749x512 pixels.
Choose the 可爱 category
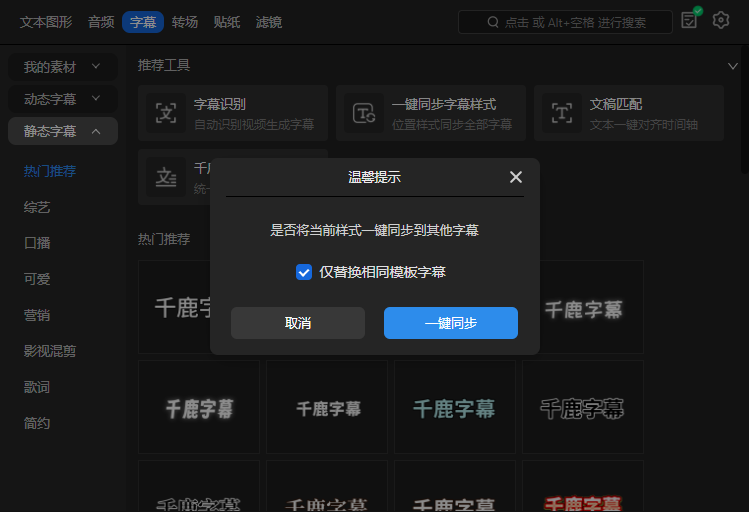(37, 279)
